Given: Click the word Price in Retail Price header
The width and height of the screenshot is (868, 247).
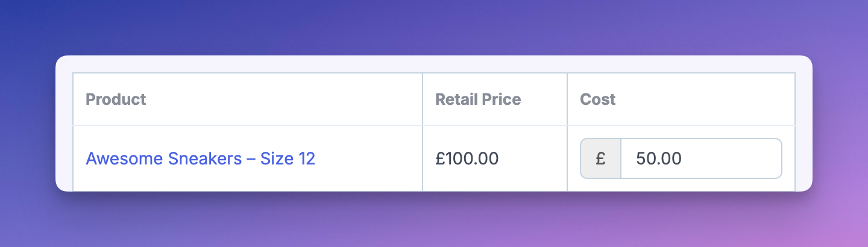Looking at the screenshot, I should click(x=500, y=99).
